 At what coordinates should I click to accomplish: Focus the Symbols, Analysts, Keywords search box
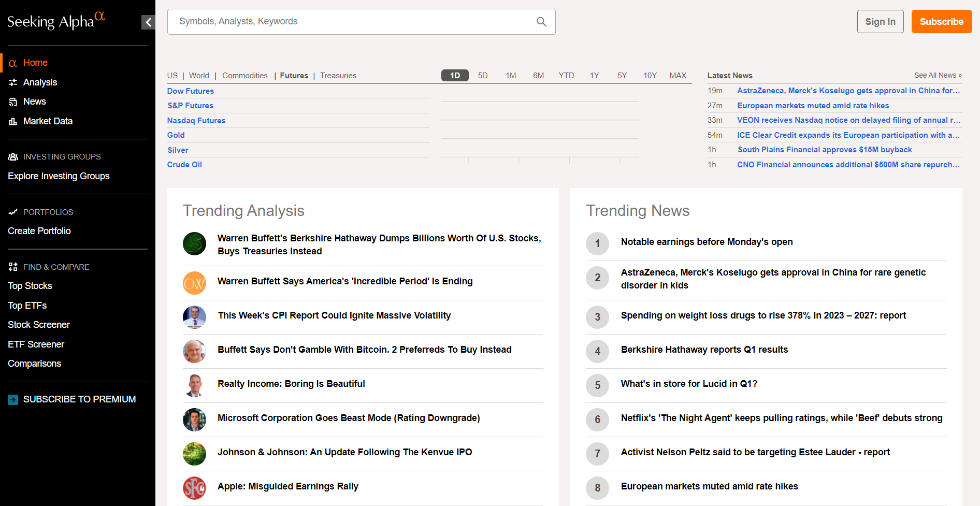[362, 22]
